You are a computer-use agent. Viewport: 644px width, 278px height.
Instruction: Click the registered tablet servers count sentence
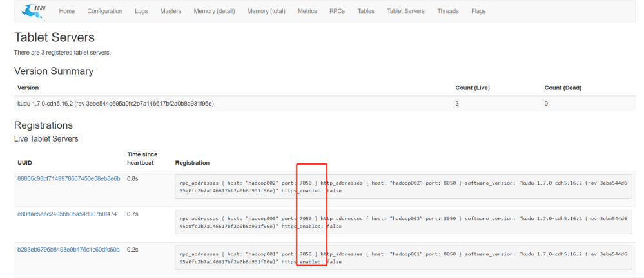tap(63, 53)
